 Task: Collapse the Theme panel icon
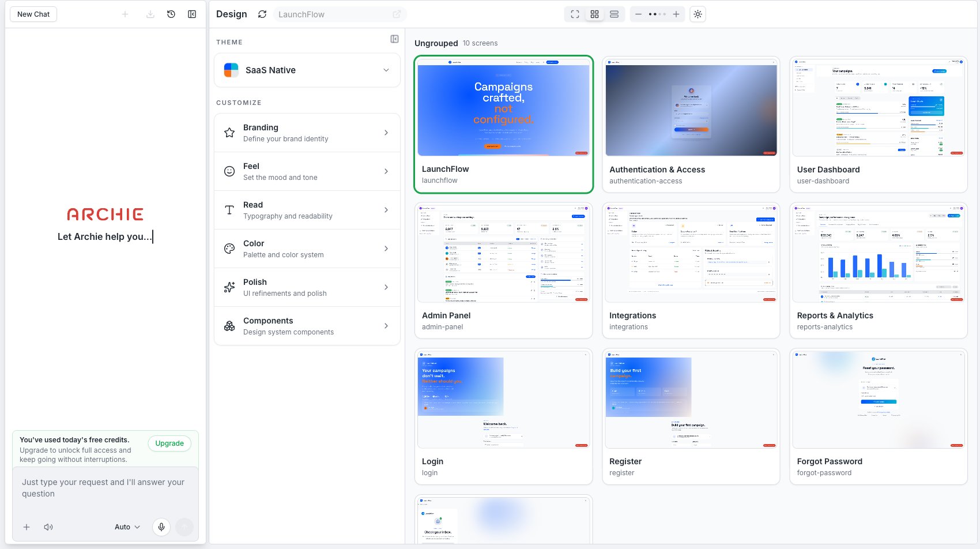[394, 39]
